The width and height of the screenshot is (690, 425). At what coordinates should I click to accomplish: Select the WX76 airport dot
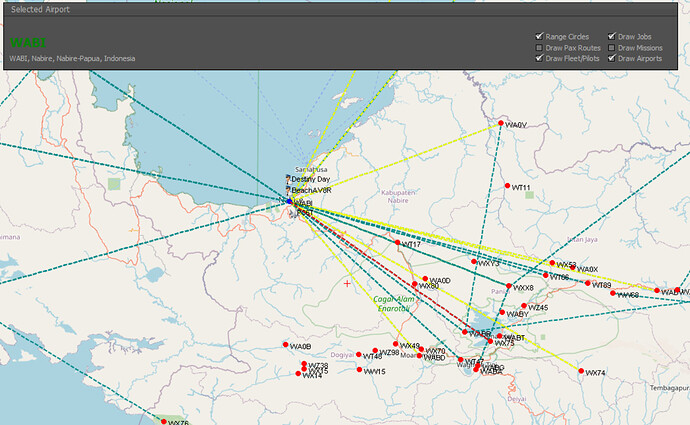(x=164, y=421)
